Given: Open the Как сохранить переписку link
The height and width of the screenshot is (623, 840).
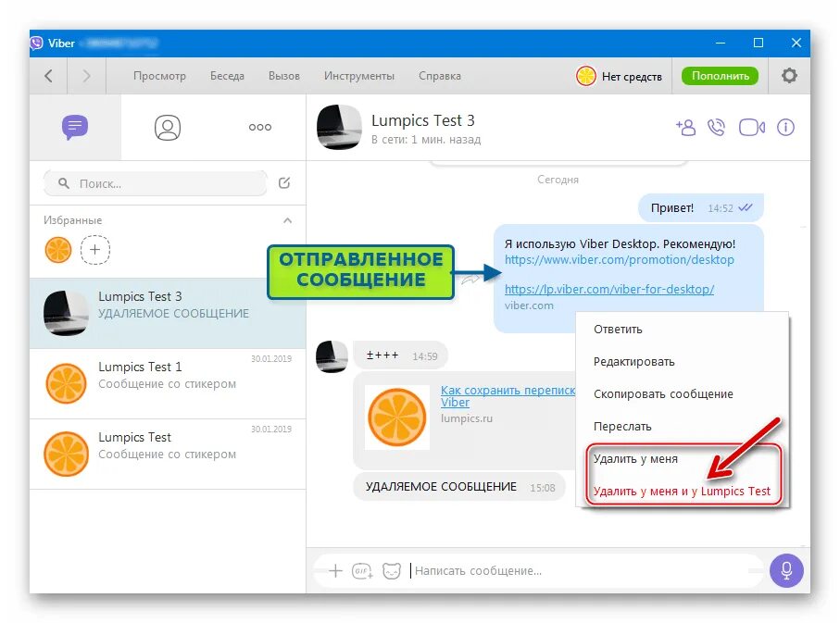Looking at the screenshot, I should (x=508, y=396).
